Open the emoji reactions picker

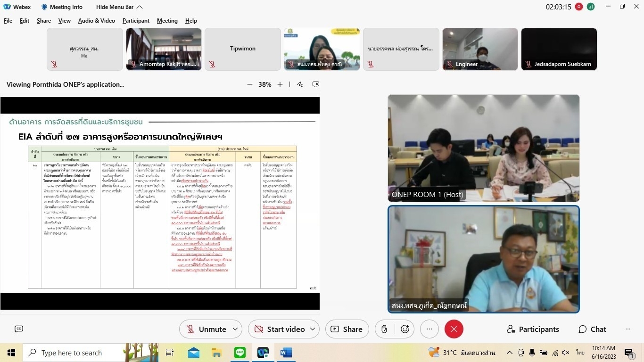pos(405,329)
